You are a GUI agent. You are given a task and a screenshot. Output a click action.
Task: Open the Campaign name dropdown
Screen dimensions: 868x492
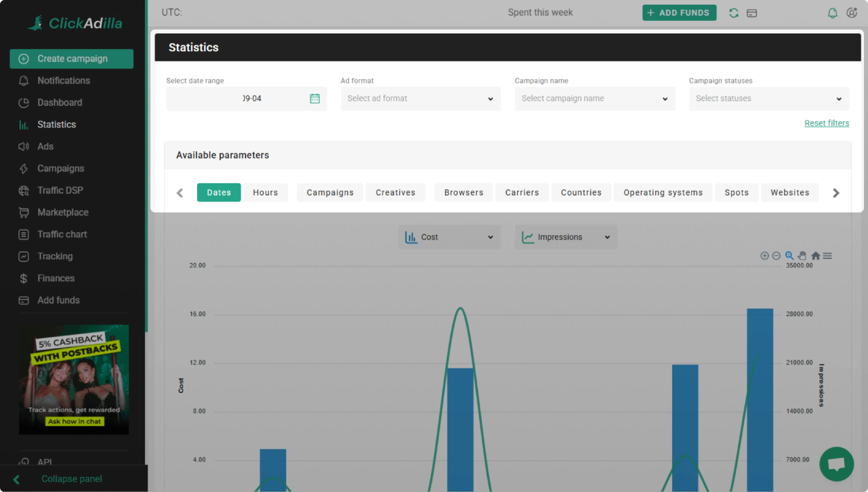tap(595, 99)
